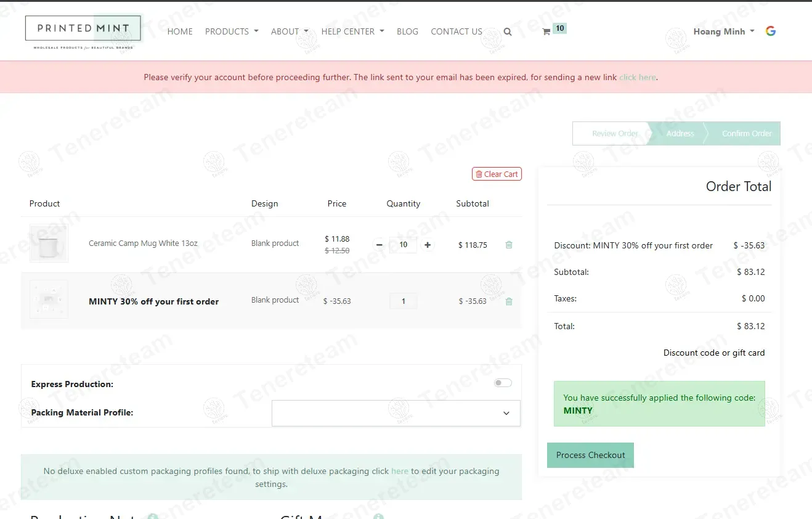
Task: Open the Packing Material Profile dropdown
Action: click(x=396, y=413)
